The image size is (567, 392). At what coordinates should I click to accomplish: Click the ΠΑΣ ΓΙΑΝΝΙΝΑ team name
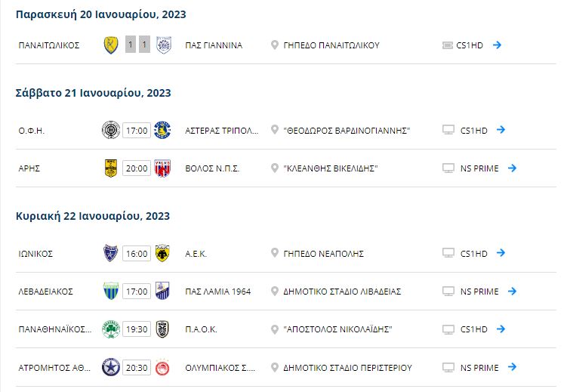tap(214, 45)
